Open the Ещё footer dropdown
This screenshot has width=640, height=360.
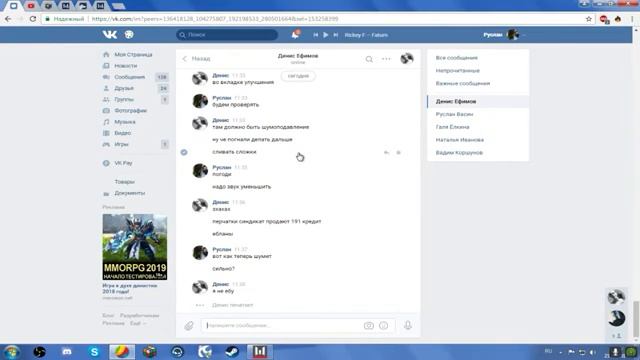(138, 323)
